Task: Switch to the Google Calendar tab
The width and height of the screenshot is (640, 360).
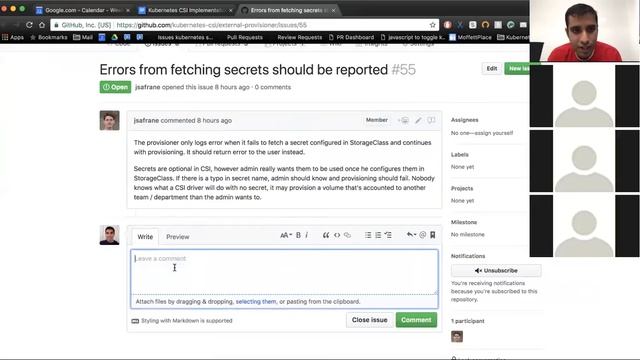Action: [x=82, y=10]
